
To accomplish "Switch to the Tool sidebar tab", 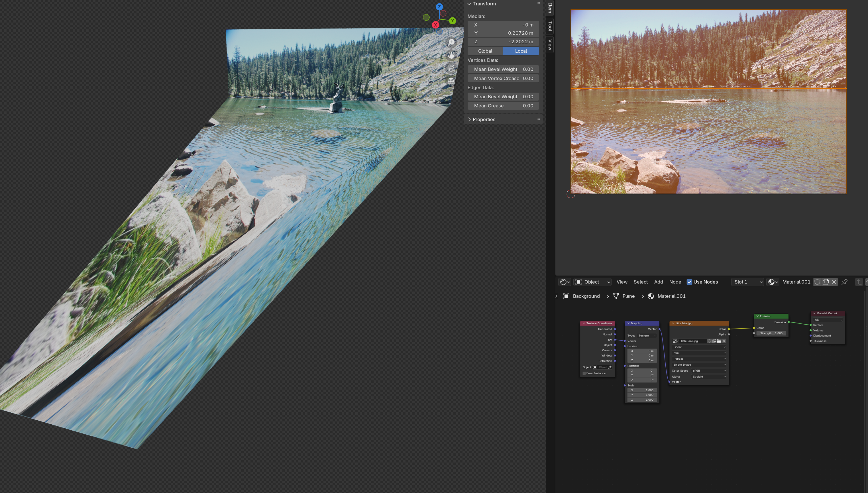I will click(550, 26).
